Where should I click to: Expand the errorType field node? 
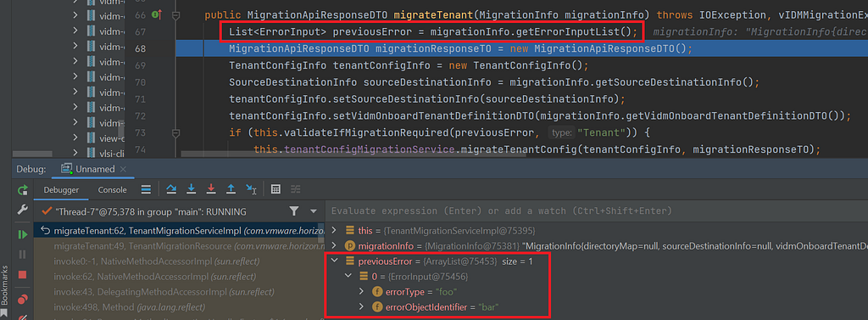tap(362, 291)
